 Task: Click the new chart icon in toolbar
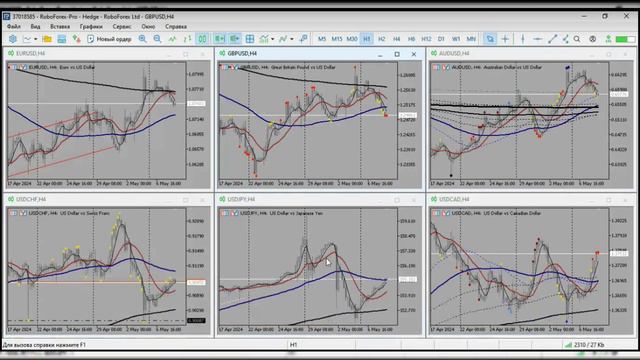[x=27, y=39]
